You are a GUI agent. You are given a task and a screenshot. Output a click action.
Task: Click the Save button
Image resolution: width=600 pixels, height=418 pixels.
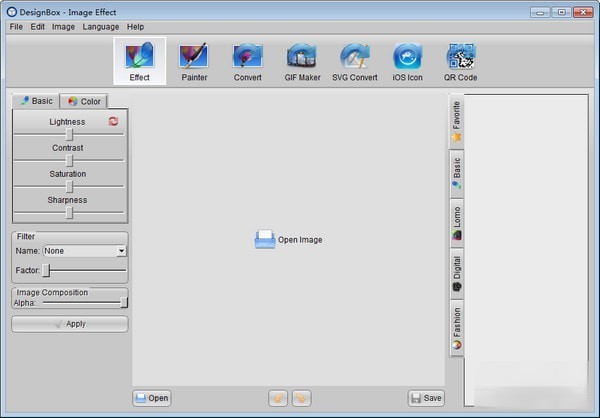[426, 398]
